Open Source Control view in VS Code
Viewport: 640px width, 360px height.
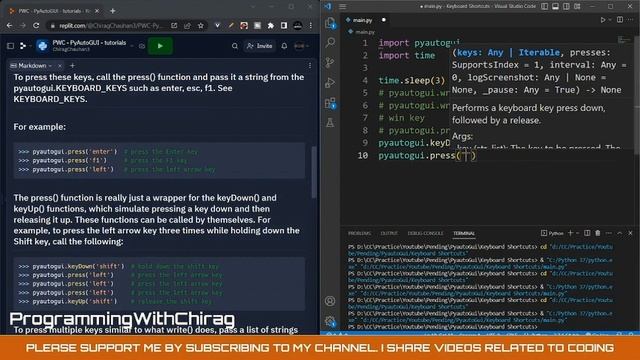click(x=330, y=62)
